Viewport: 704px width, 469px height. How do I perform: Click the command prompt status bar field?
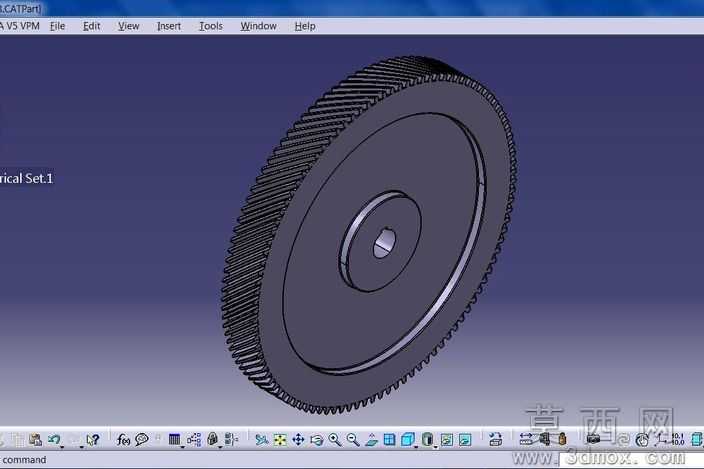point(23,460)
